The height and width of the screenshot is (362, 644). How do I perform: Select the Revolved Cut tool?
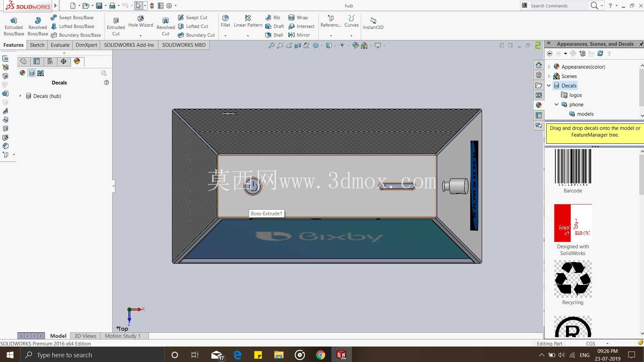click(x=166, y=27)
